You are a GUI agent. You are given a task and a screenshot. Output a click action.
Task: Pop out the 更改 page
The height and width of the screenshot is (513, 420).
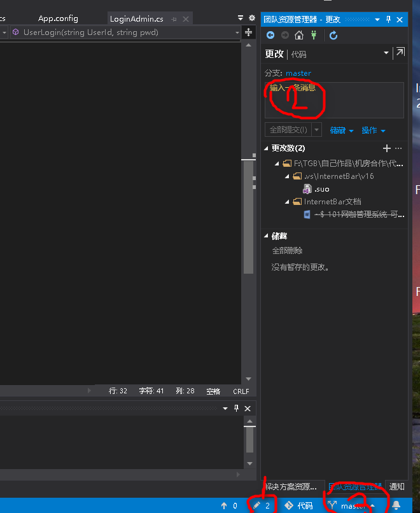(400, 52)
